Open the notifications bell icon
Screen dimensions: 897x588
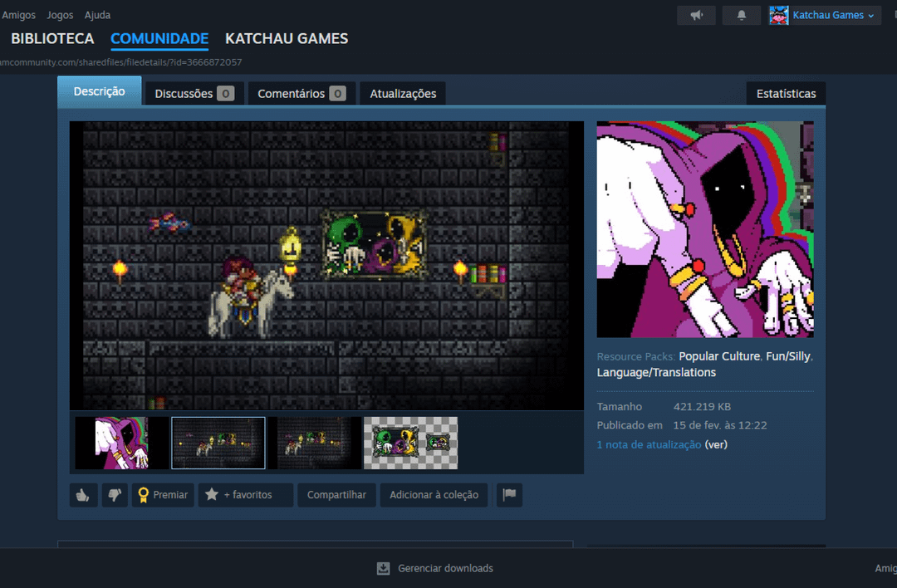tap(741, 15)
